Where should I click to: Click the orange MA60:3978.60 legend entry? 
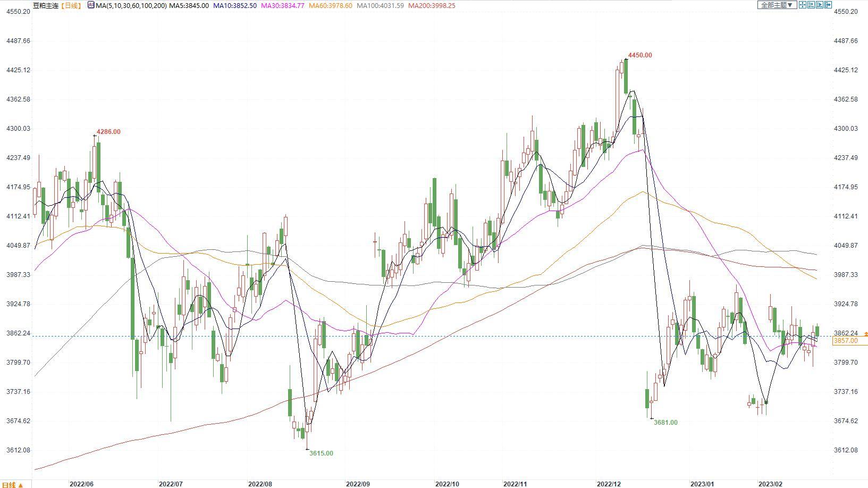coord(330,5)
